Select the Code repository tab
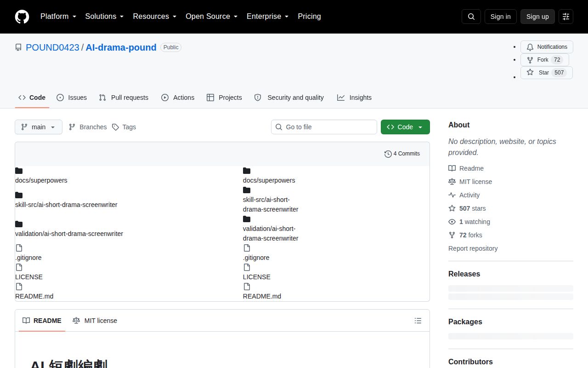 [x=32, y=98]
